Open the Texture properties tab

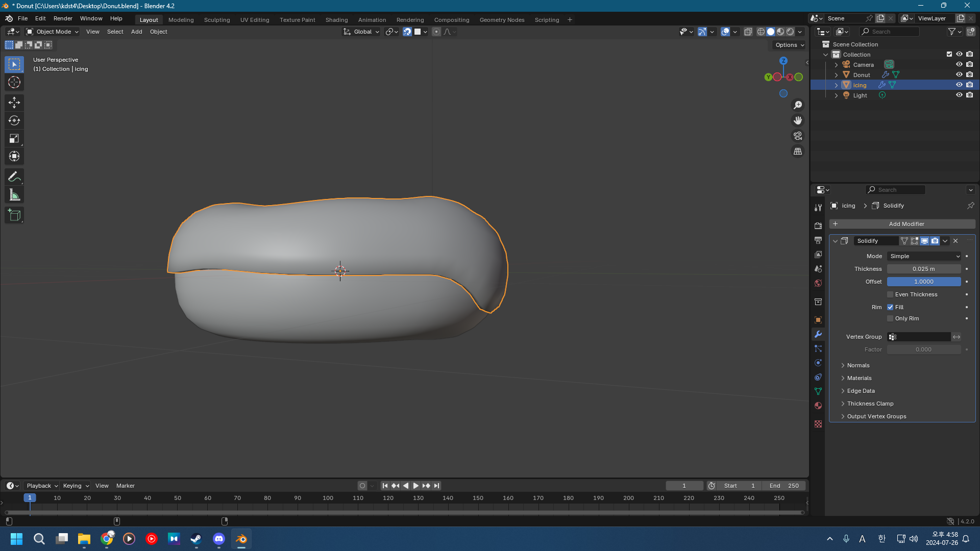818,424
